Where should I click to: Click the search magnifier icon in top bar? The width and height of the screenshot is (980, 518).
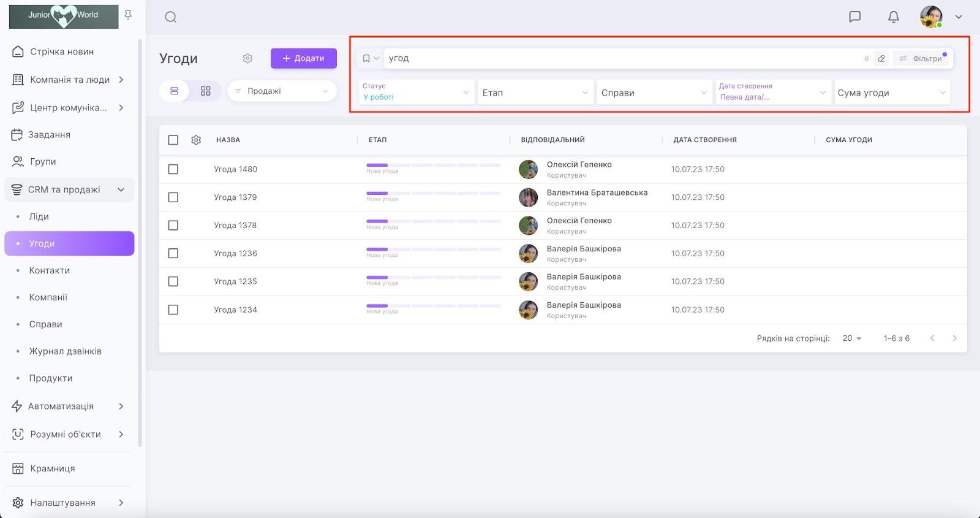pyautogui.click(x=171, y=17)
